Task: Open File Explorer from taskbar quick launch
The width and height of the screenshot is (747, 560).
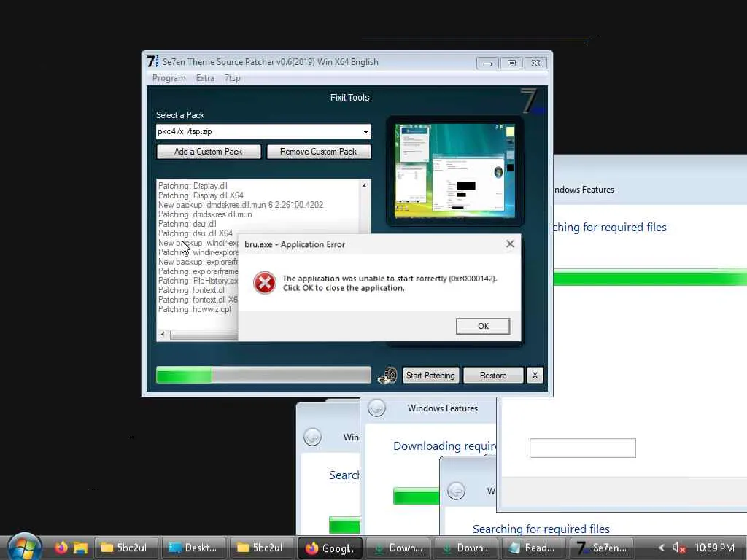Action: coord(80,548)
